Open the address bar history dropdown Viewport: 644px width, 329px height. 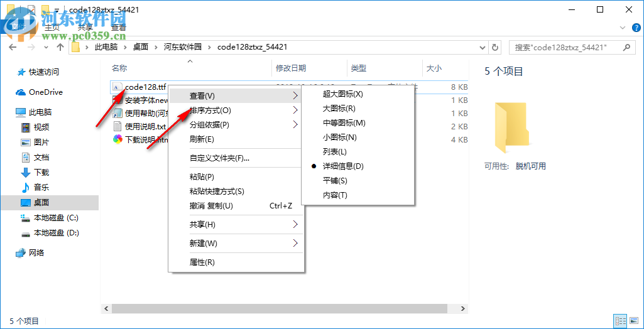tap(483, 47)
